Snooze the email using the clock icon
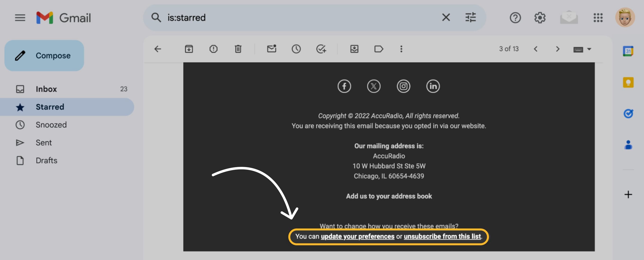This screenshot has height=260, width=644. (296, 49)
